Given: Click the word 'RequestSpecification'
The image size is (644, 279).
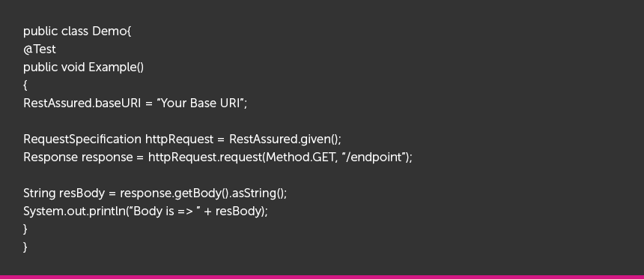Looking at the screenshot, I should click(82, 139).
